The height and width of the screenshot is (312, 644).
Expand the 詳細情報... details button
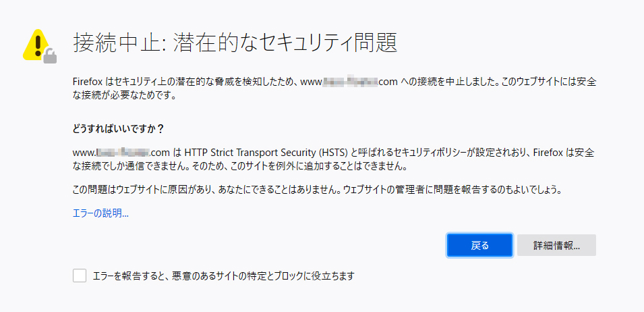pos(556,245)
